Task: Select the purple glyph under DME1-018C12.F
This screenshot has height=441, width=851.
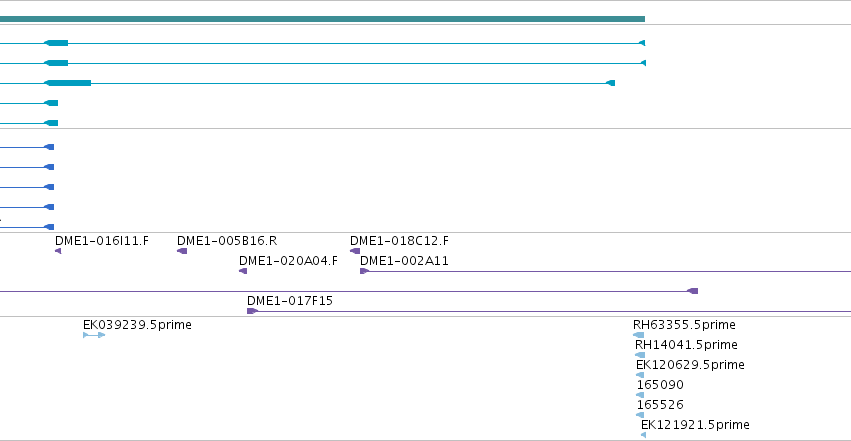Action: pos(355,251)
